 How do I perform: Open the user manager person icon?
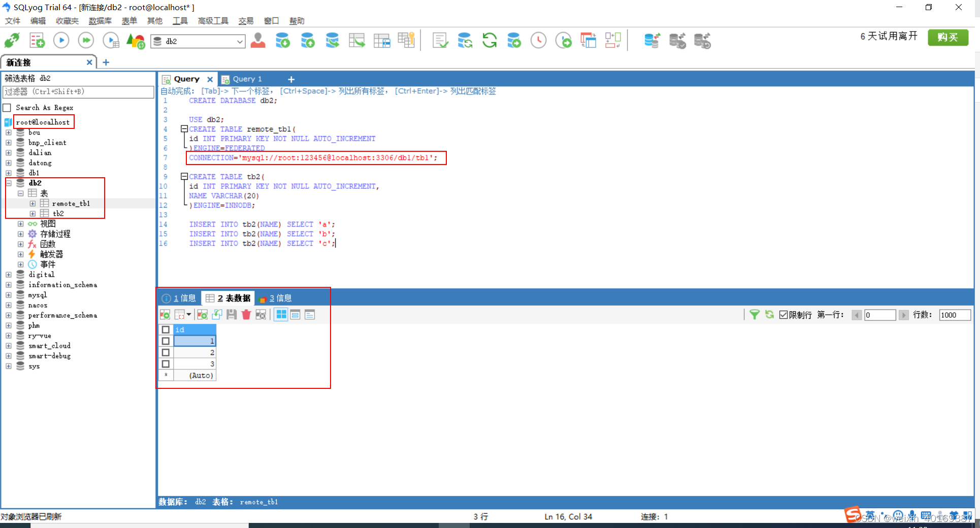tap(258, 40)
